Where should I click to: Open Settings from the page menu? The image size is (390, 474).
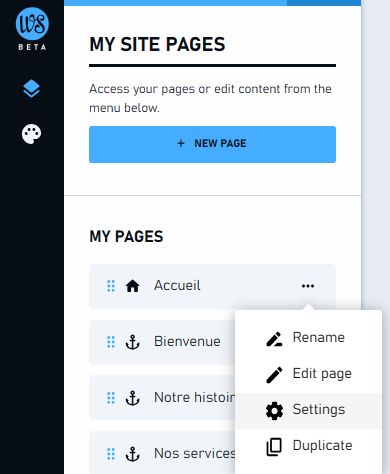click(308, 411)
